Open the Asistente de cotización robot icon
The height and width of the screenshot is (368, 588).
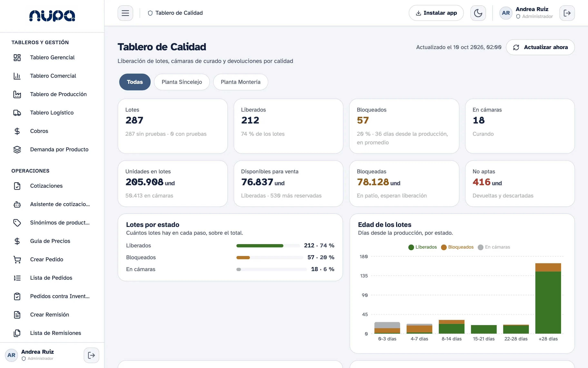point(17,204)
